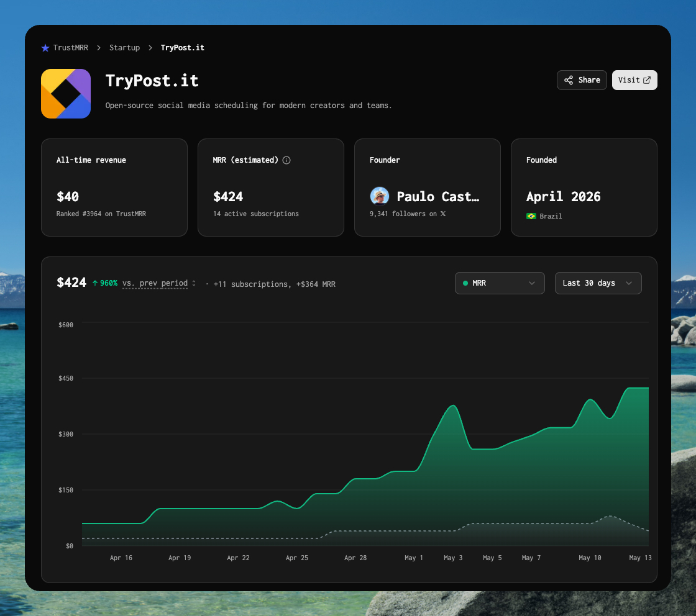Screen dimensions: 696x616
Task: Visit the TryPost.it website
Action: [x=634, y=80]
